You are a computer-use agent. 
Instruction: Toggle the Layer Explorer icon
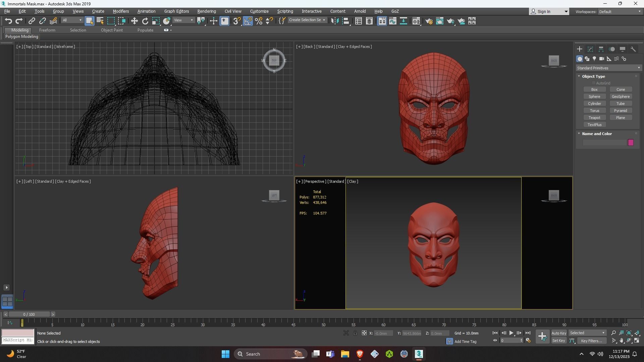369,21
